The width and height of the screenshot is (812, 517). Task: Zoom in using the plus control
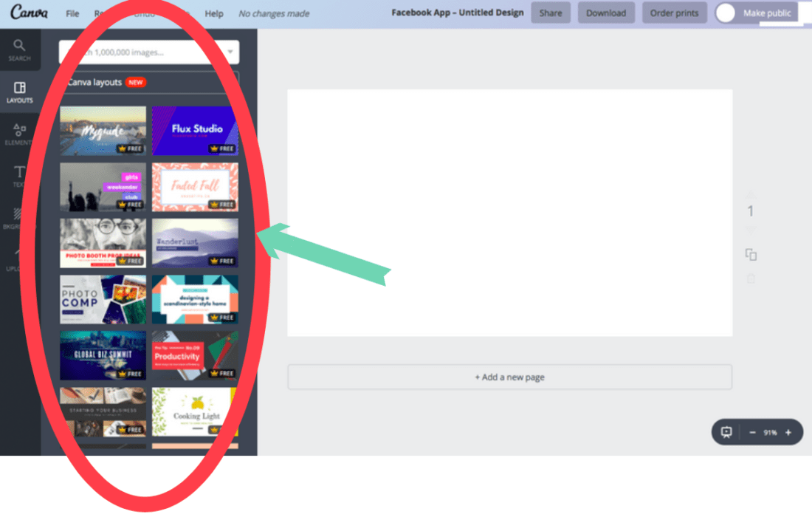(x=788, y=432)
